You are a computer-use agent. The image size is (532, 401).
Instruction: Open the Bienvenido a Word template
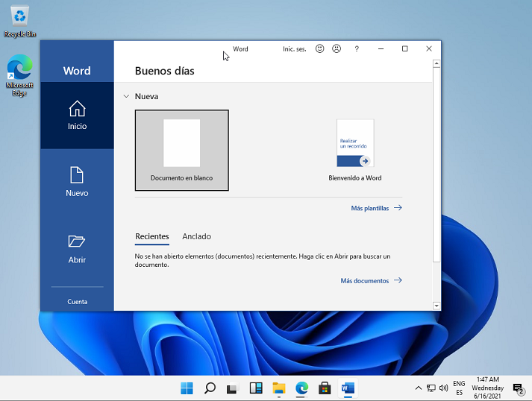[355, 150]
